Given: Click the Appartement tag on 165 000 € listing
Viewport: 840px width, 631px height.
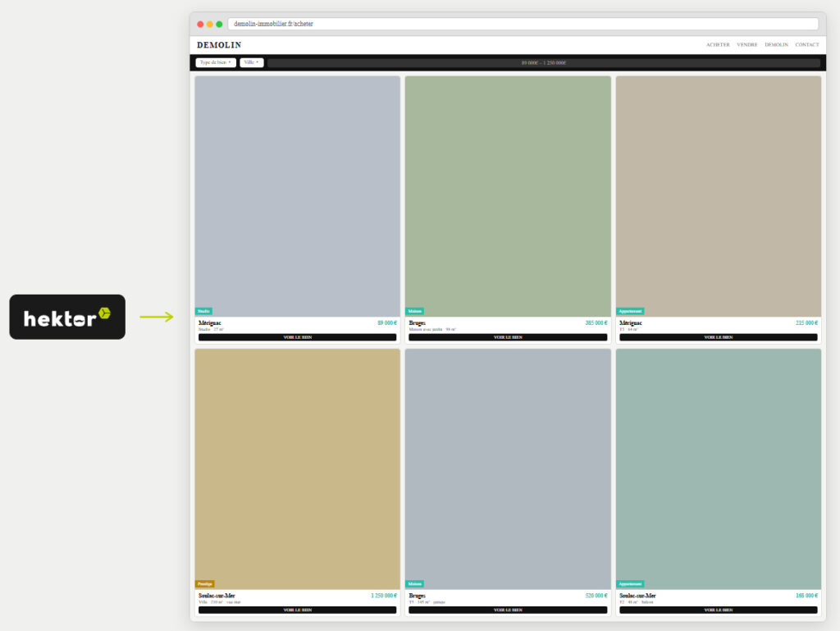Looking at the screenshot, I should pyautogui.click(x=630, y=583).
